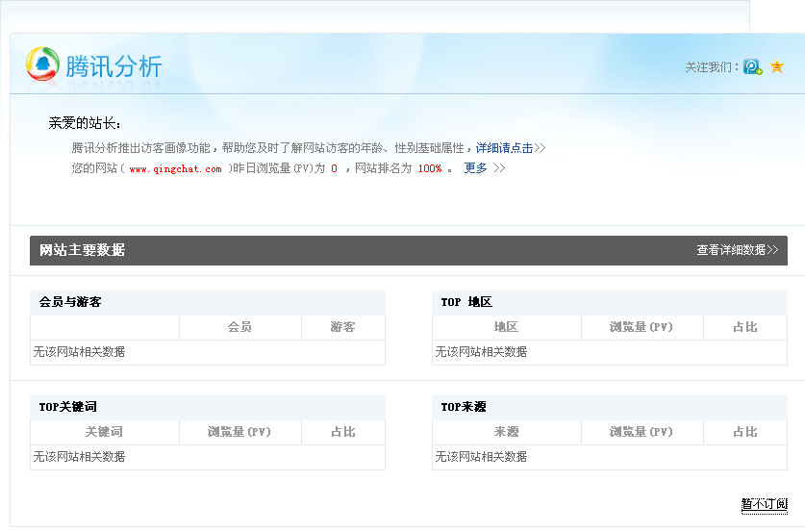The height and width of the screenshot is (532, 805).
Task: Follow on Tencent Weibo icon
Action: (x=753, y=66)
